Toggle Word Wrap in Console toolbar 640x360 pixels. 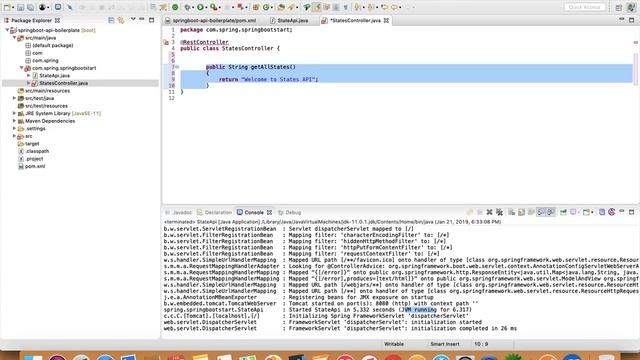[531, 212]
